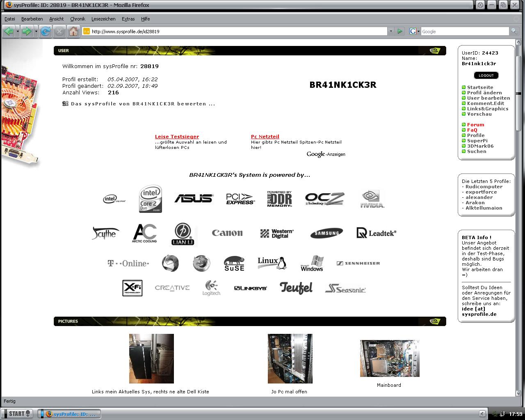Open the Leise Testsieger ad link
525x420 pixels.
(177, 137)
